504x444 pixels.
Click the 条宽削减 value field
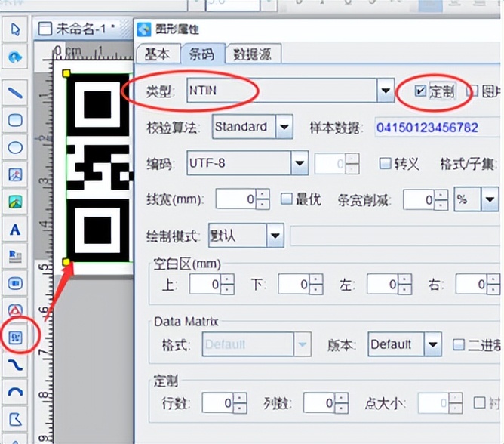[x=419, y=200]
